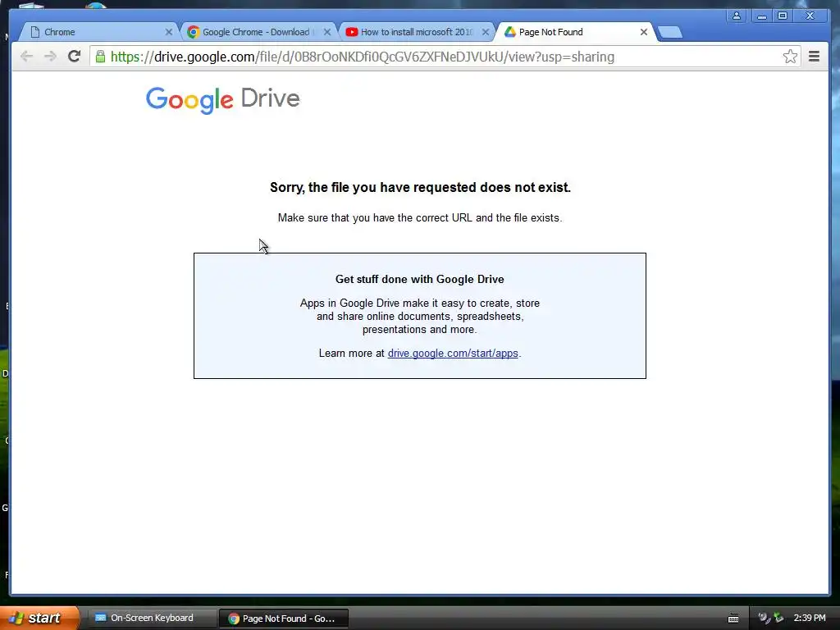The width and height of the screenshot is (840, 630).
Task: Bookmark this page with the star icon
Action: click(x=790, y=57)
